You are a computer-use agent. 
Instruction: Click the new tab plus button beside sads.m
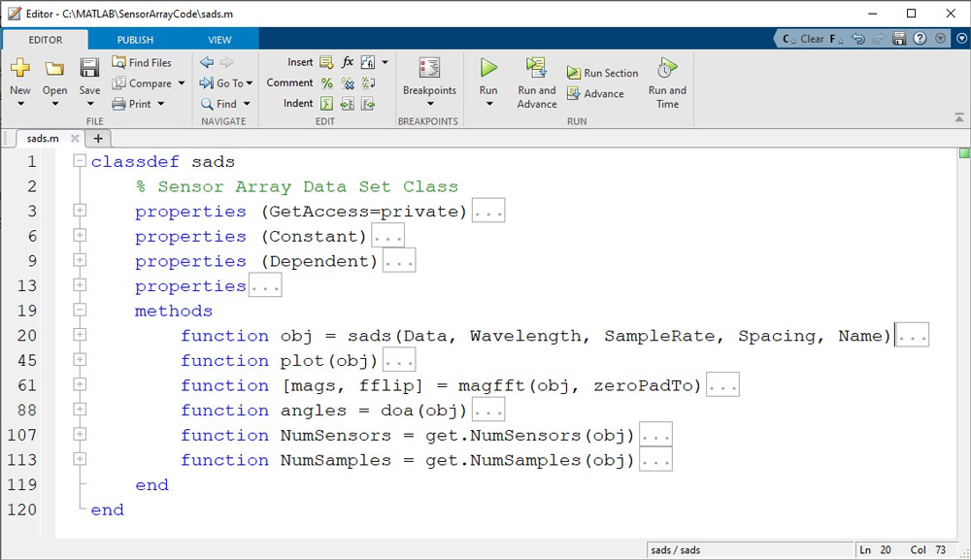click(x=97, y=139)
